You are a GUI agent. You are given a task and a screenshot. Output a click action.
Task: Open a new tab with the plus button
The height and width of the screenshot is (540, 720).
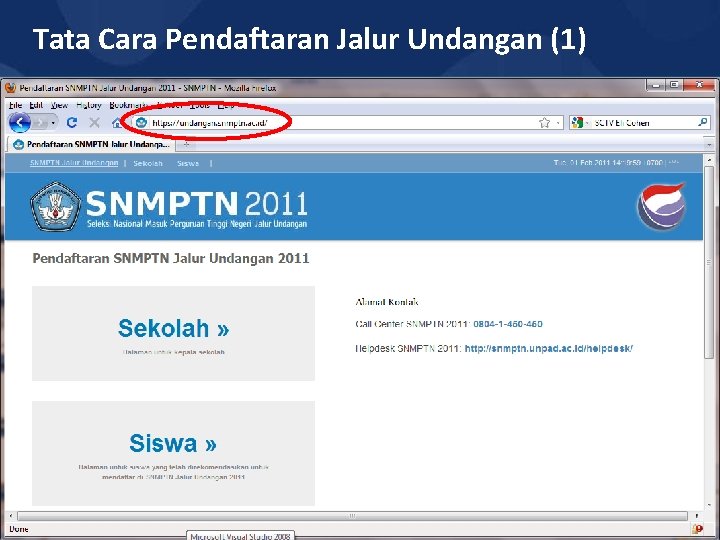[x=186, y=144]
